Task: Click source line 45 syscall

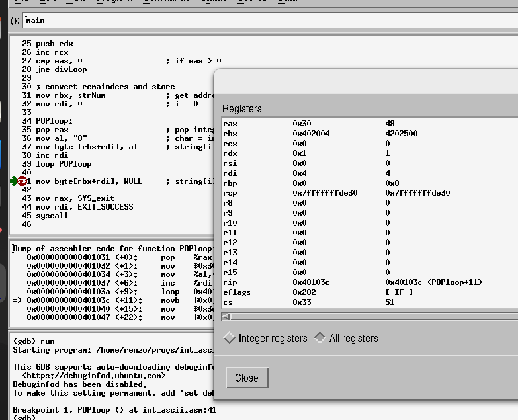Action: click(x=45, y=215)
